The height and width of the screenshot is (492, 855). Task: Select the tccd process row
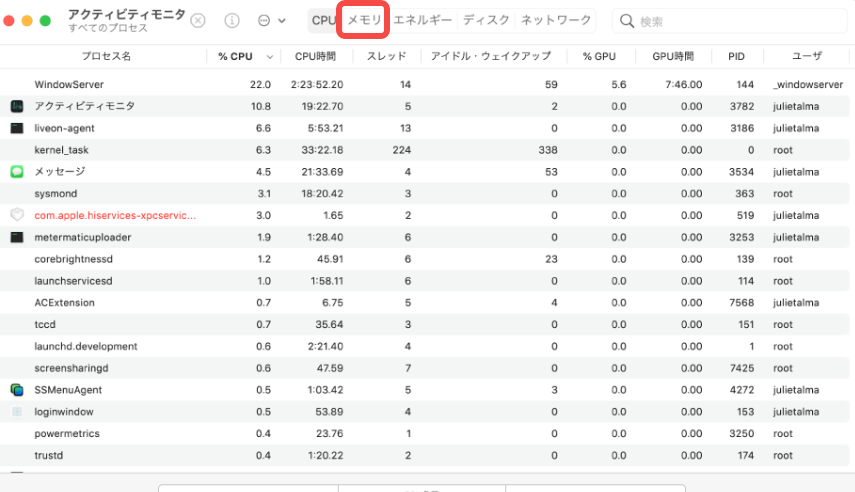(425, 325)
